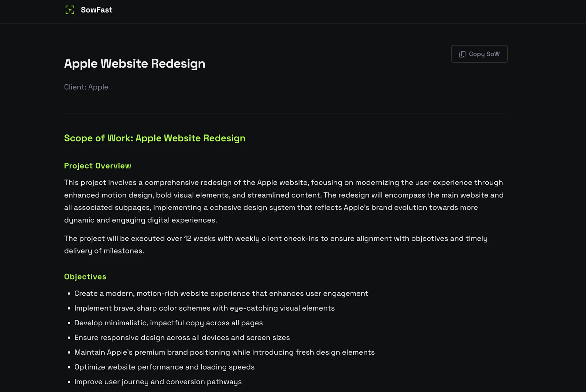Click the Copy SoW button
586x392 pixels.
(479, 54)
